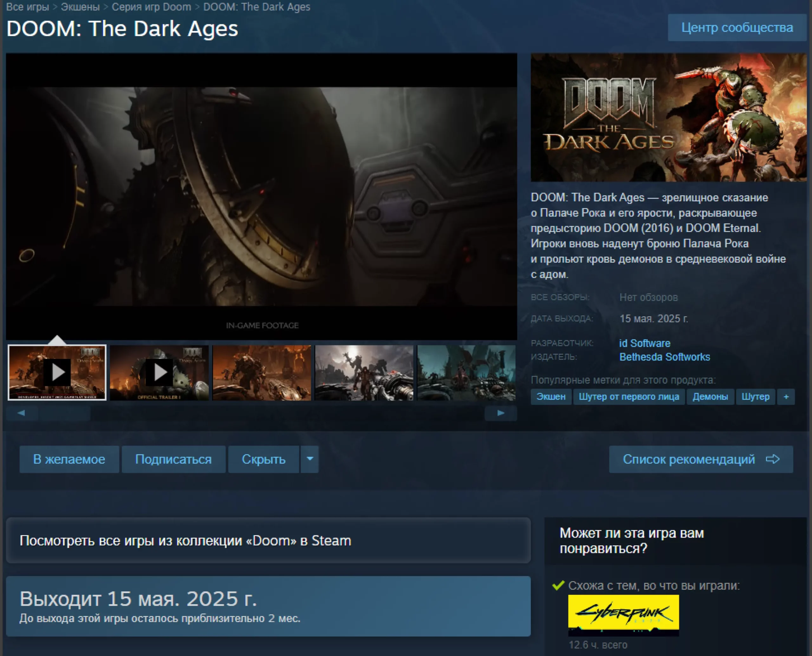Image resolution: width=812 pixels, height=656 pixels.
Task: Open Серия игр Doom breadcrumb link
Action: click(x=151, y=7)
